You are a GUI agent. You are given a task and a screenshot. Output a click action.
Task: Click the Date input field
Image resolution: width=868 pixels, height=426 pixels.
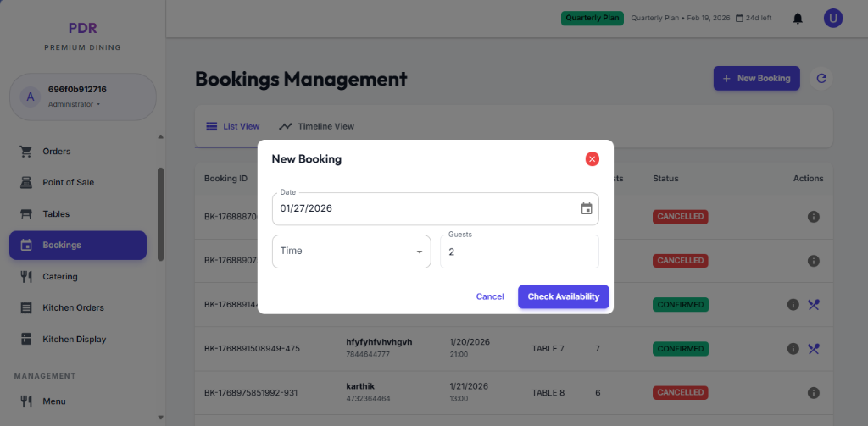(424, 208)
